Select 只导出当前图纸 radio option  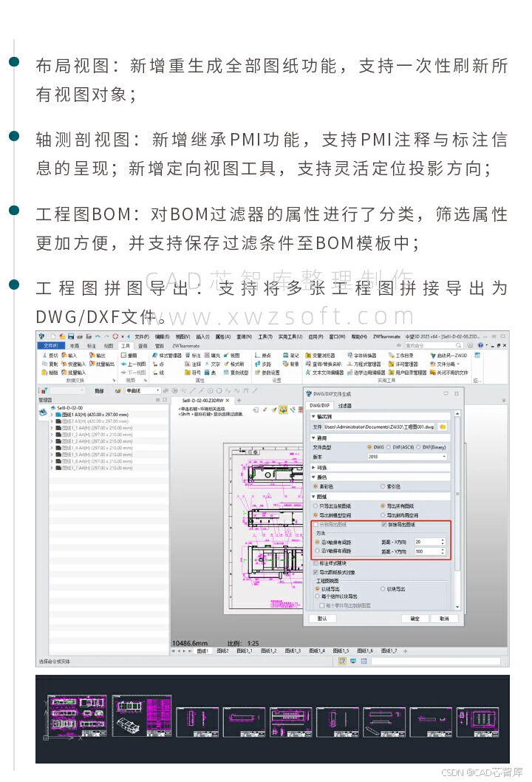tap(316, 506)
